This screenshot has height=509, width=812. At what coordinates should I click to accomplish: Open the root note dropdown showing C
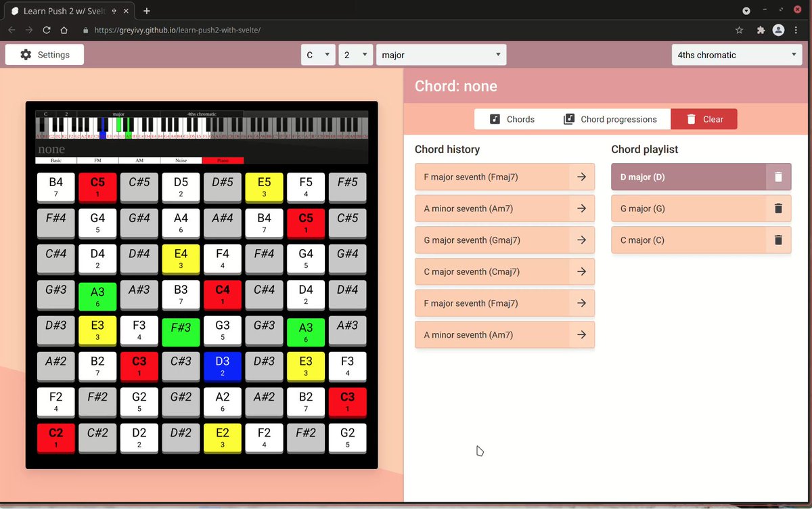[x=318, y=55]
